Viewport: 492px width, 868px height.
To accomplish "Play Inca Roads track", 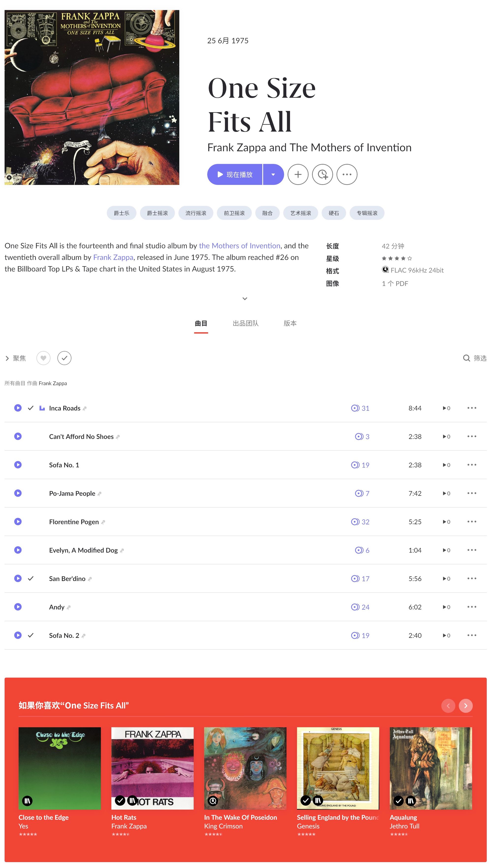I will pos(18,408).
